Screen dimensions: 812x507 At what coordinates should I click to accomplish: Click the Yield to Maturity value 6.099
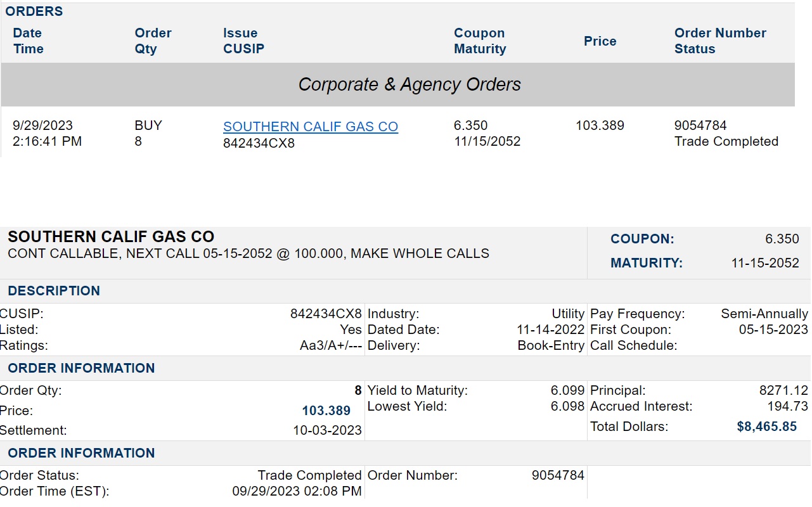(567, 390)
